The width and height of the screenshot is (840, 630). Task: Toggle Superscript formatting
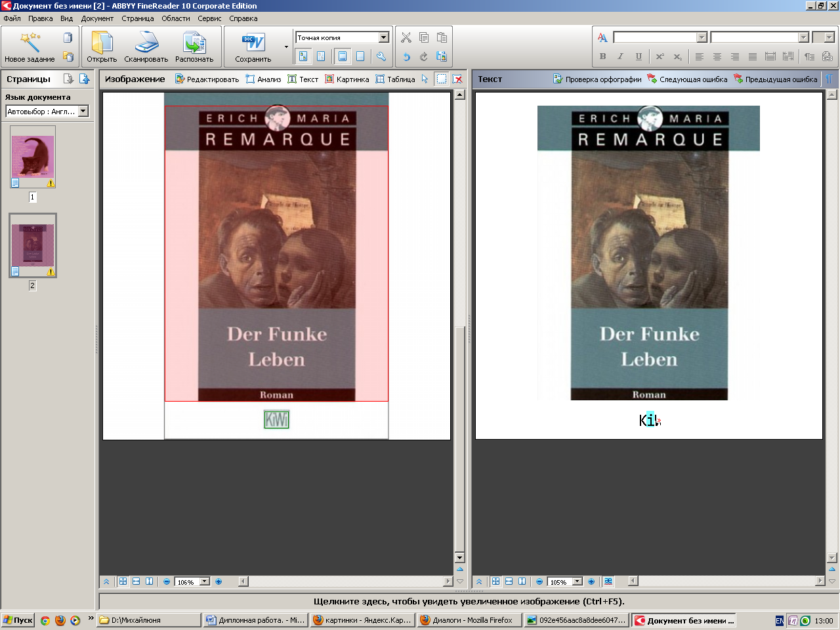coord(660,56)
